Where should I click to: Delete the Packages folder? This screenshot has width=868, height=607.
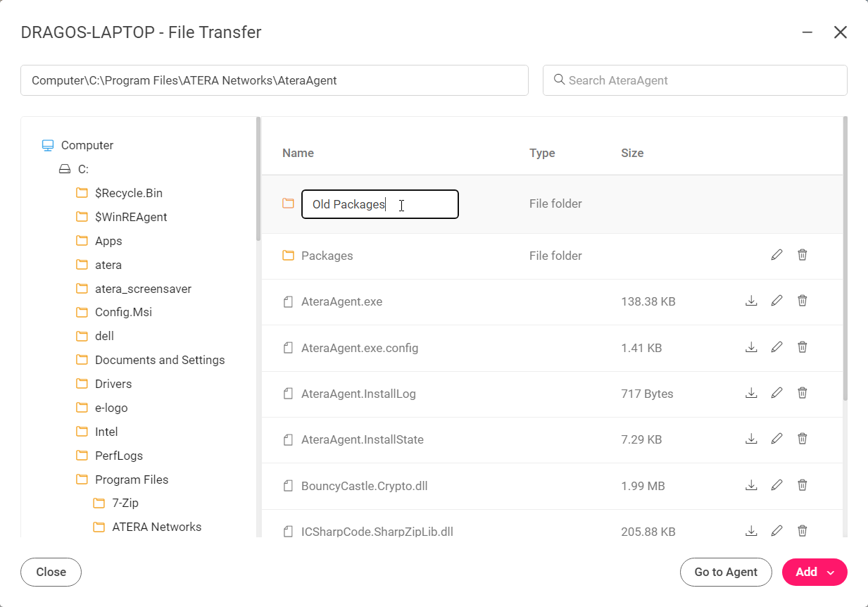[x=802, y=255]
